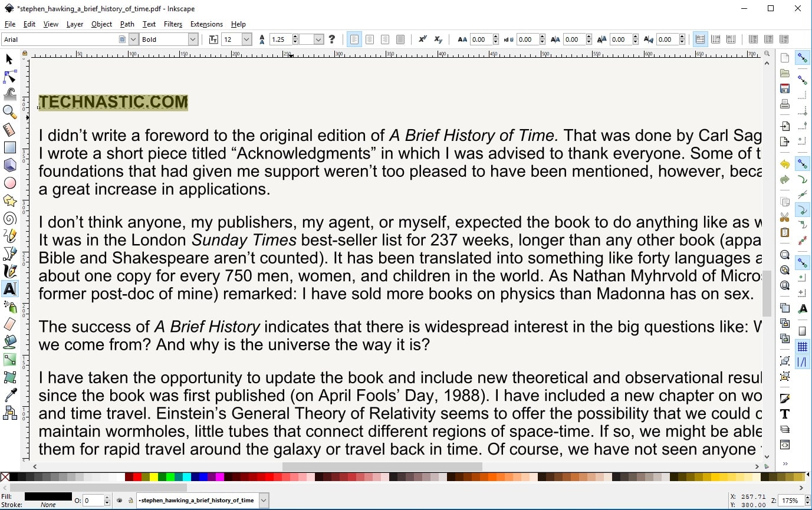Open the layer selector dropdown
This screenshot has width=812, height=510.
pyautogui.click(x=264, y=501)
